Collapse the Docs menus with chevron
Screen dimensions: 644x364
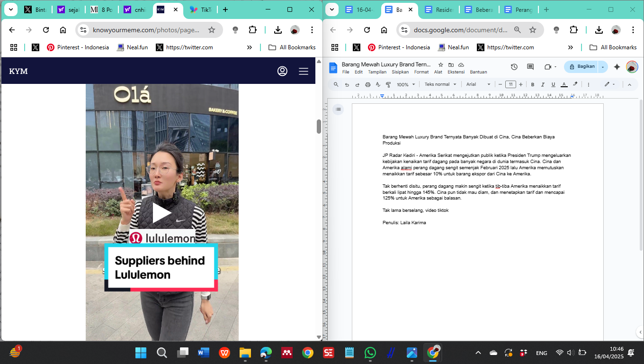(629, 84)
